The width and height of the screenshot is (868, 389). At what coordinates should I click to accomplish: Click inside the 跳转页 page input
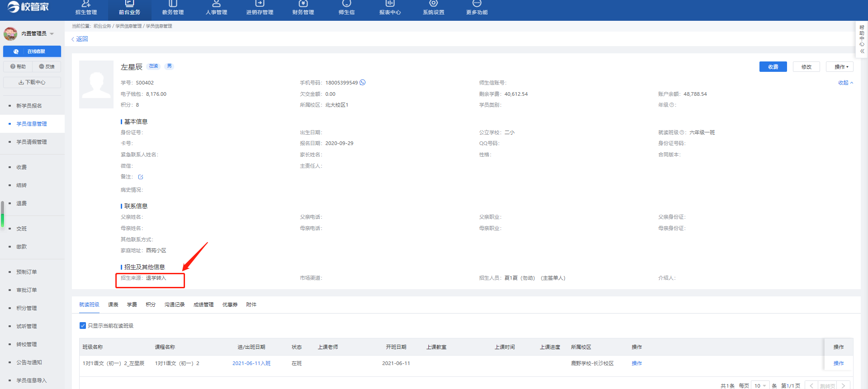(827, 386)
